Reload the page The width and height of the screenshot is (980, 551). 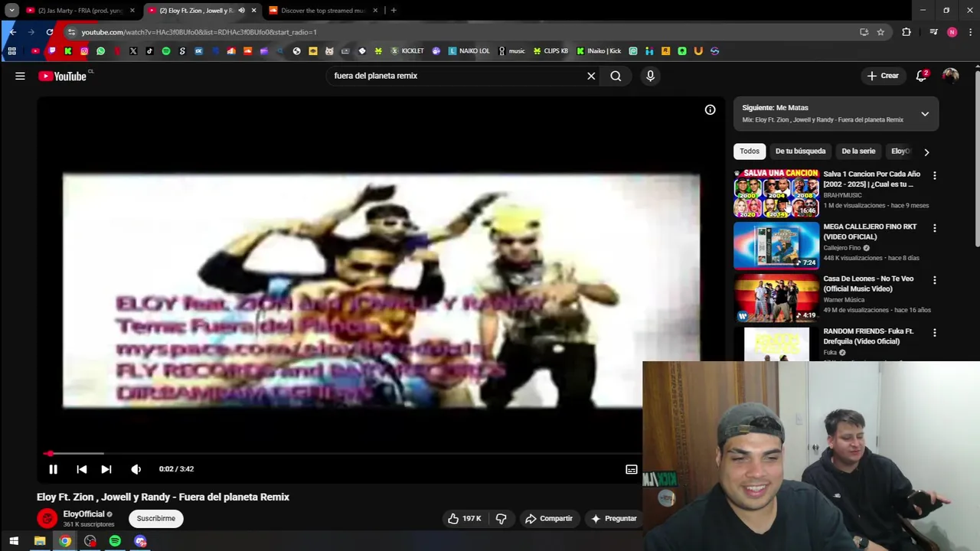[50, 32]
